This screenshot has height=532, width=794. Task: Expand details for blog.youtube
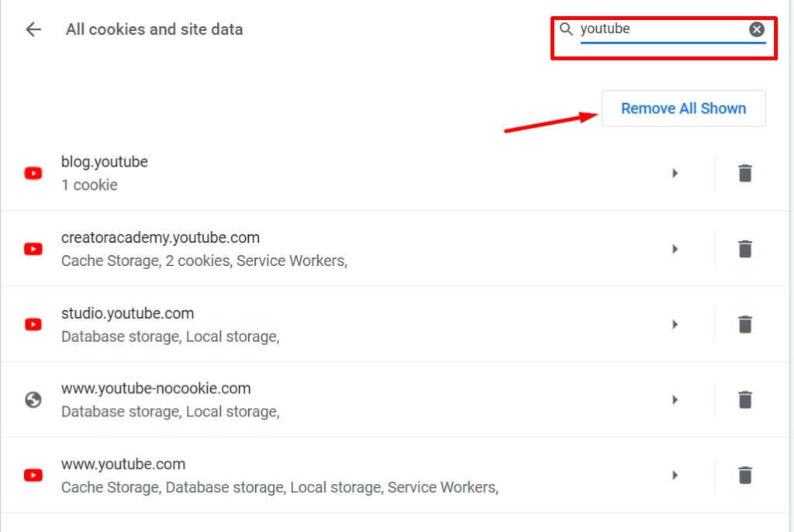[x=675, y=173]
